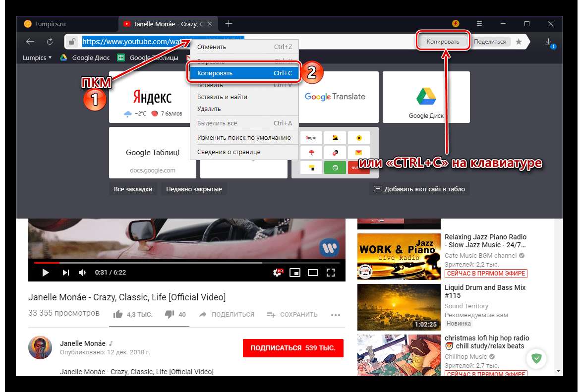Open the multi-site folder tile in tableau
This screenshot has width=579, height=392.
pyautogui.click(x=335, y=153)
